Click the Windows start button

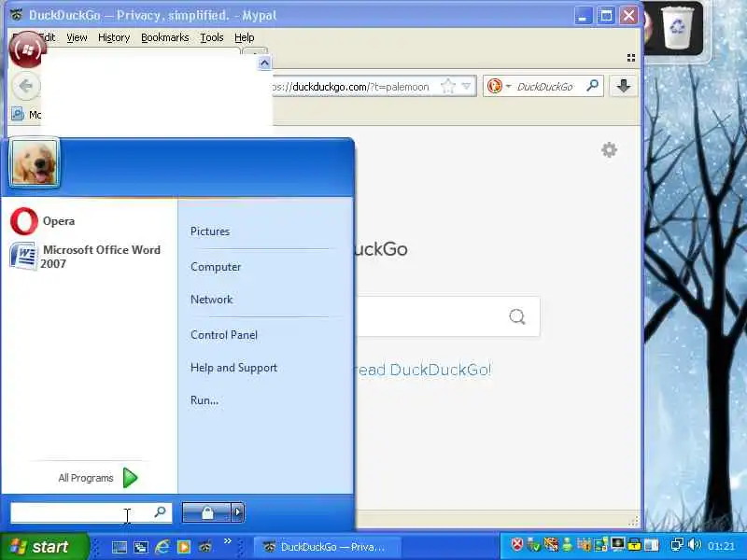(44, 547)
